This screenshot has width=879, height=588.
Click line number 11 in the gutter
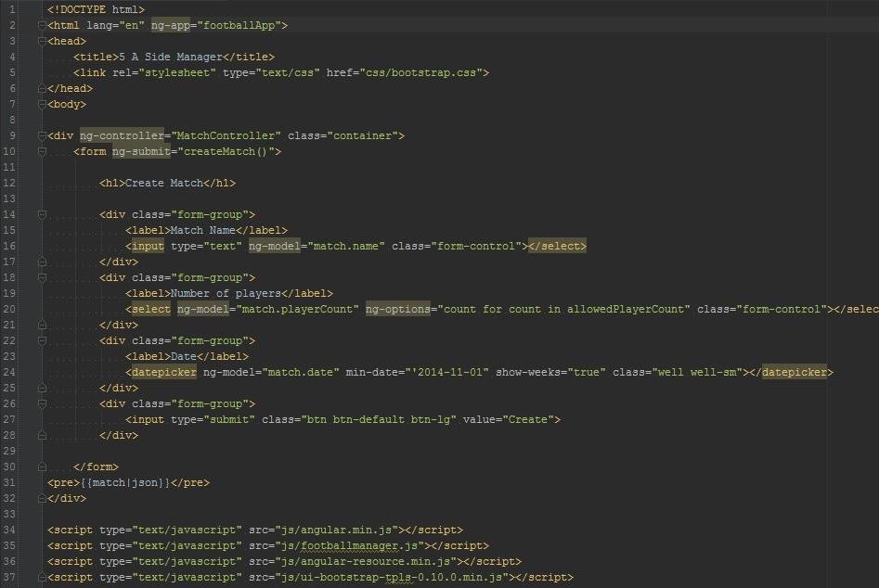9,167
